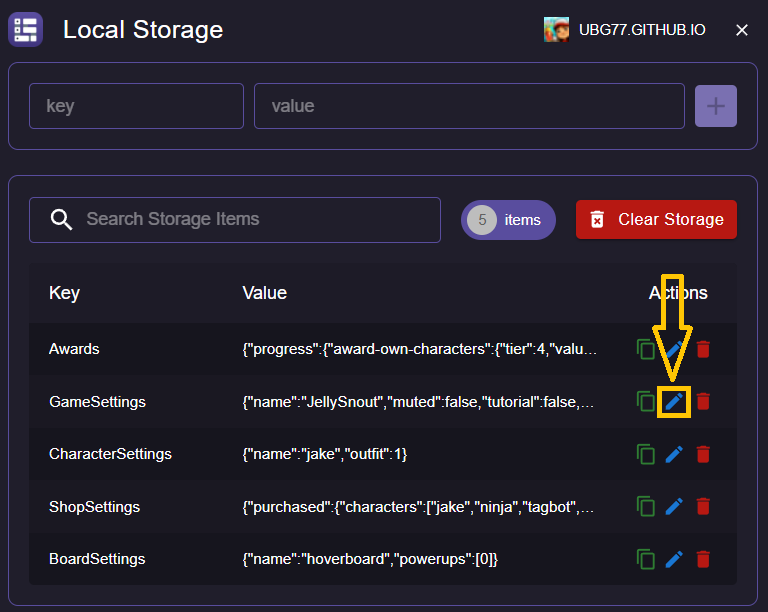768x612 pixels.
Task: Click the Local Storage logo icon
Action: (26, 30)
